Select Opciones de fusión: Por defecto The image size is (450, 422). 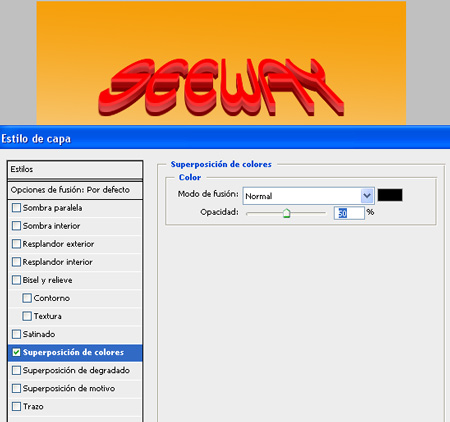click(x=75, y=190)
